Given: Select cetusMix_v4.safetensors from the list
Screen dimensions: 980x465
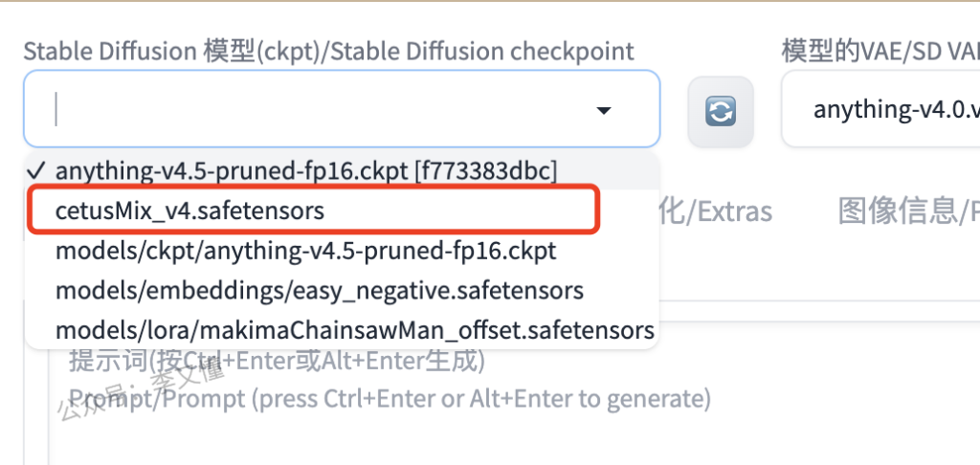Looking at the screenshot, I should point(189,210).
